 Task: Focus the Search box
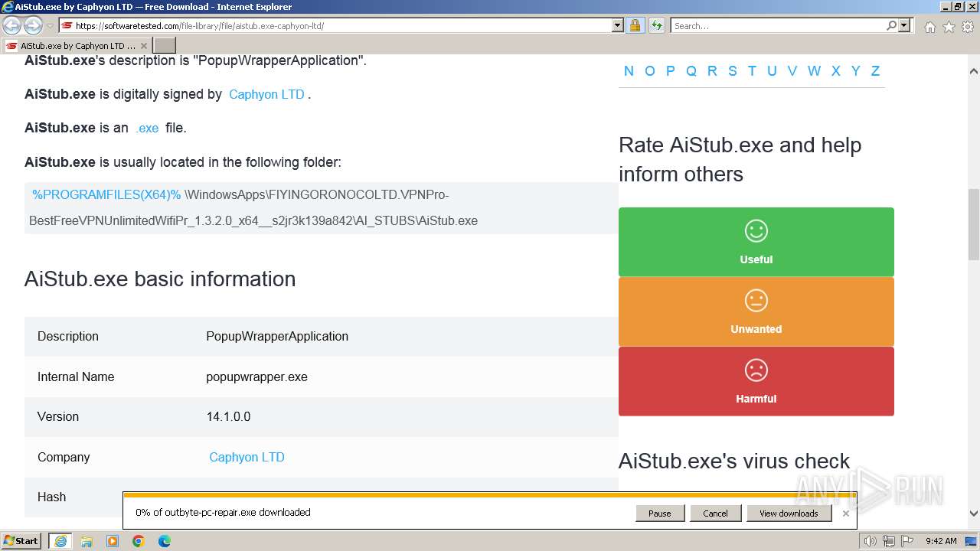[779, 25]
